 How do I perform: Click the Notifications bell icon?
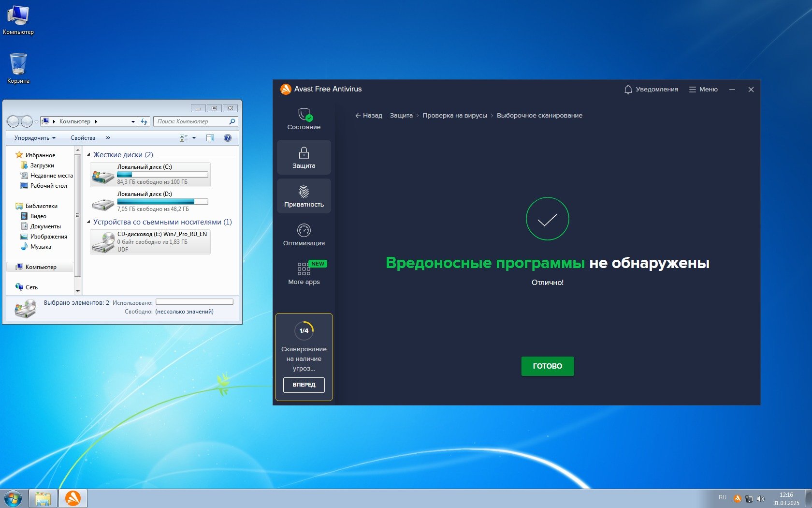(x=628, y=90)
